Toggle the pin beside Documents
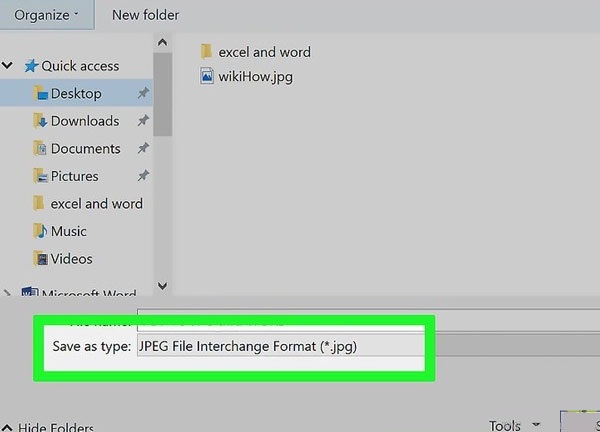 tap(143, 149)
